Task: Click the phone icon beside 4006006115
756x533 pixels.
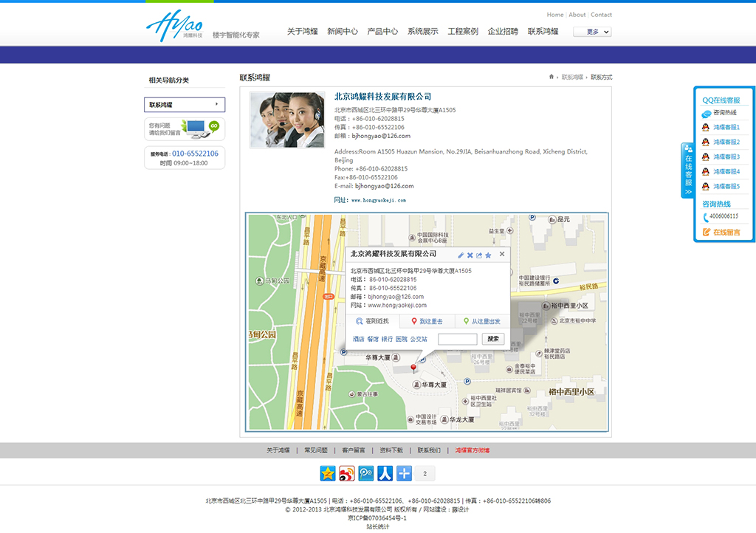Action: tap(705, 216)
